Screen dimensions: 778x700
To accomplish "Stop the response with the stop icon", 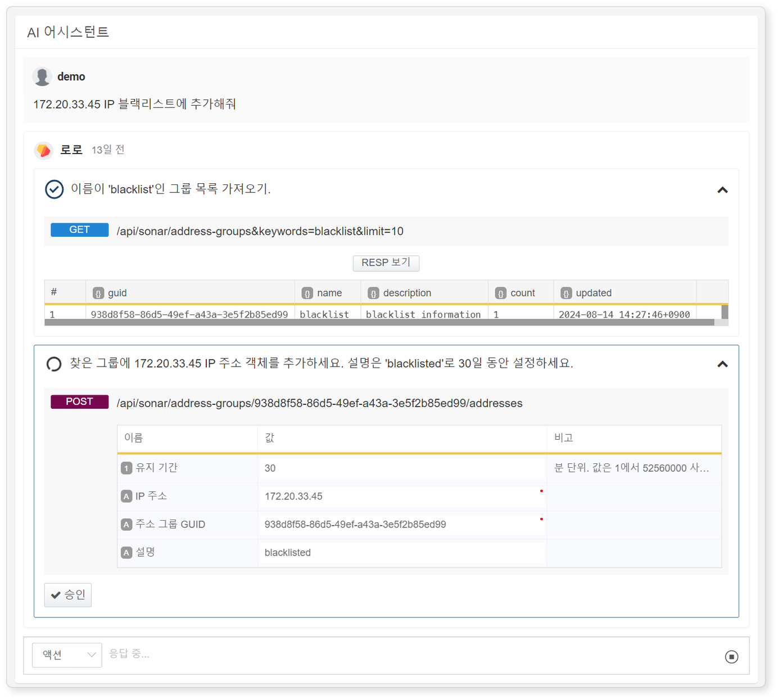I will [731, 657].
